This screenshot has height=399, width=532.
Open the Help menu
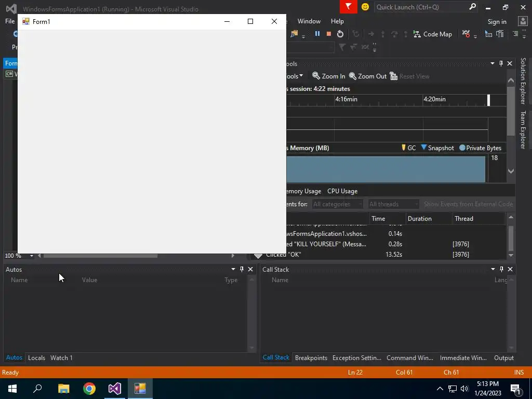click(x=337, y=21)
